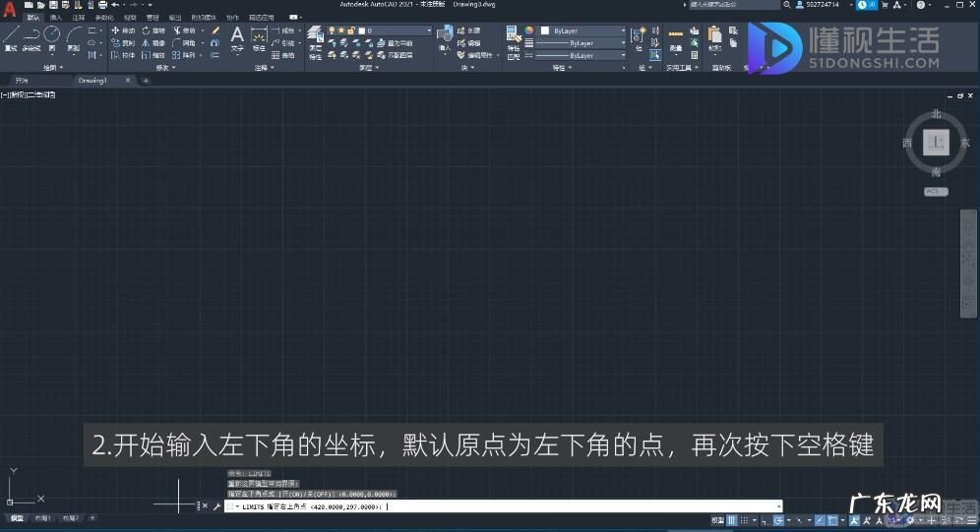Select the Line tool
The image size is (980, 532).
pyautogui.click(x=11, y=38)
